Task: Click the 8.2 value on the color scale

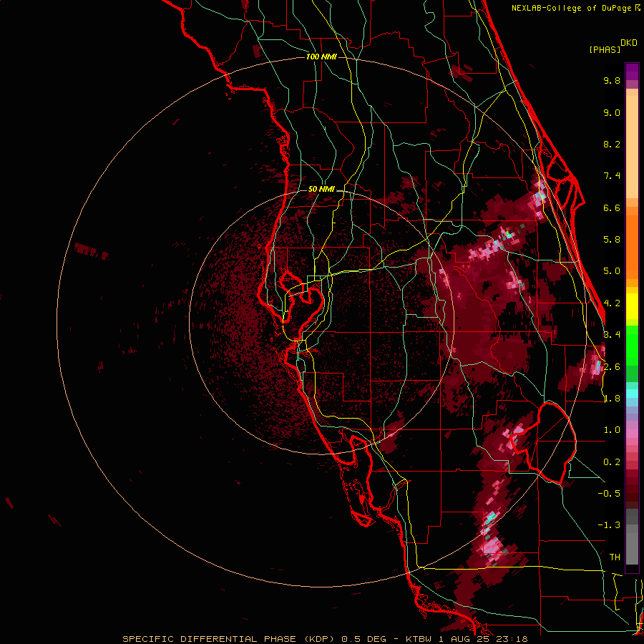Action: [612, 144]
